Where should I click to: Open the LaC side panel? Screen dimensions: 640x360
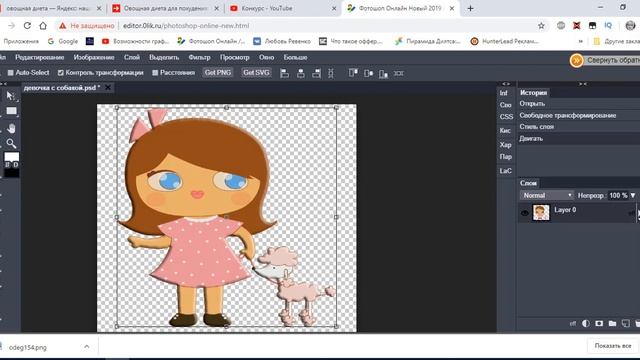(505, 171)
